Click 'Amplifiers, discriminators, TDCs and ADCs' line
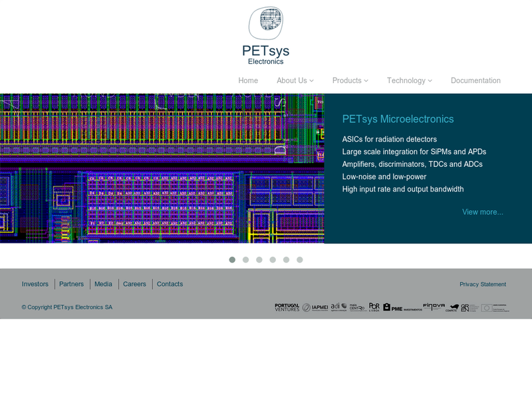The image size is (532, 399). point(412,164)
